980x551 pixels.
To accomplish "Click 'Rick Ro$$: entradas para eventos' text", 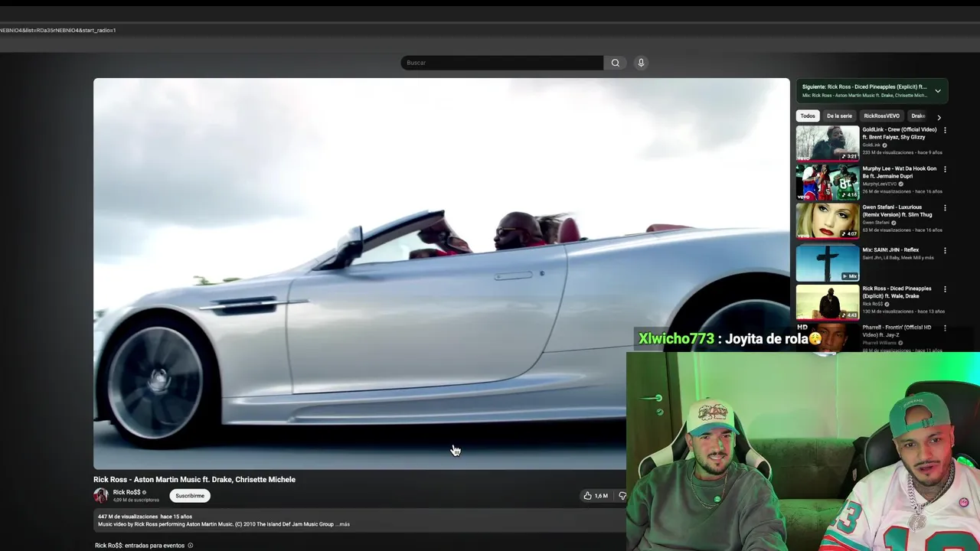I will coord(140,546).
